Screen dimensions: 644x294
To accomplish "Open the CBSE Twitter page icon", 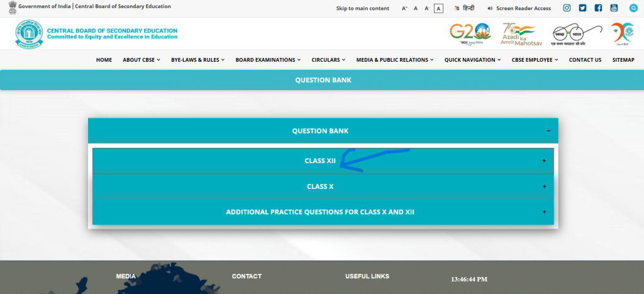I will click(x=582, y=8).
